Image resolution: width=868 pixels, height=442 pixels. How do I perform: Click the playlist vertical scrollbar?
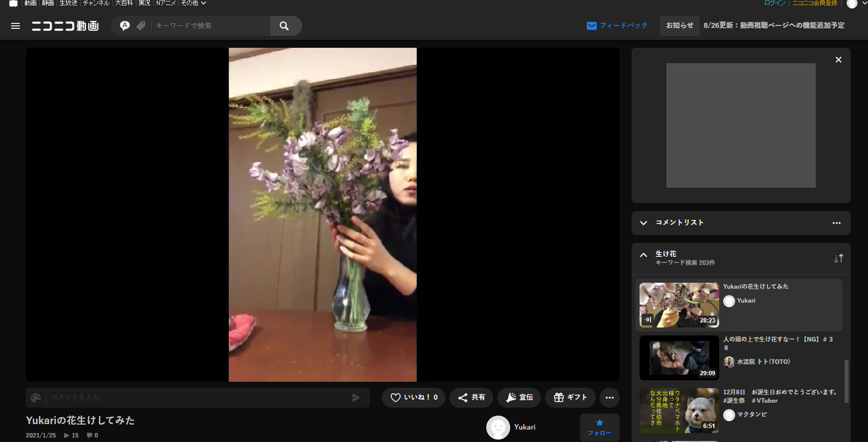click(x=847, y=381)
